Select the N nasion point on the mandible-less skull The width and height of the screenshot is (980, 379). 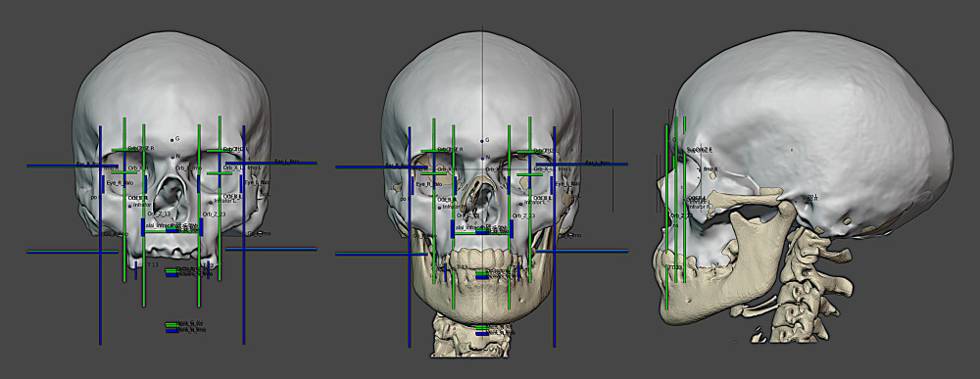click(172, 157)
